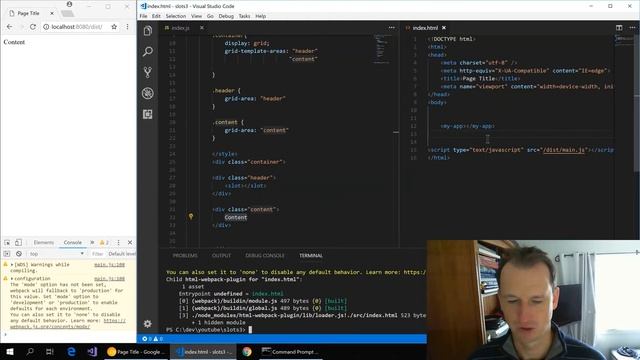Switch to Page Title Google Chrome taskbar button

point(136,351)
